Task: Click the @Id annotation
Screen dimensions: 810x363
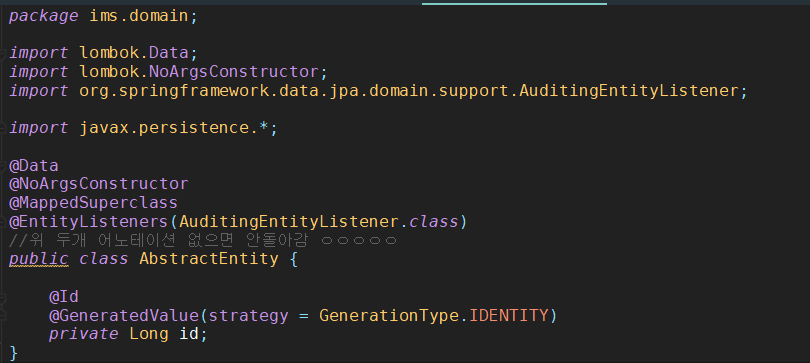Action: [x=64, y=296]
